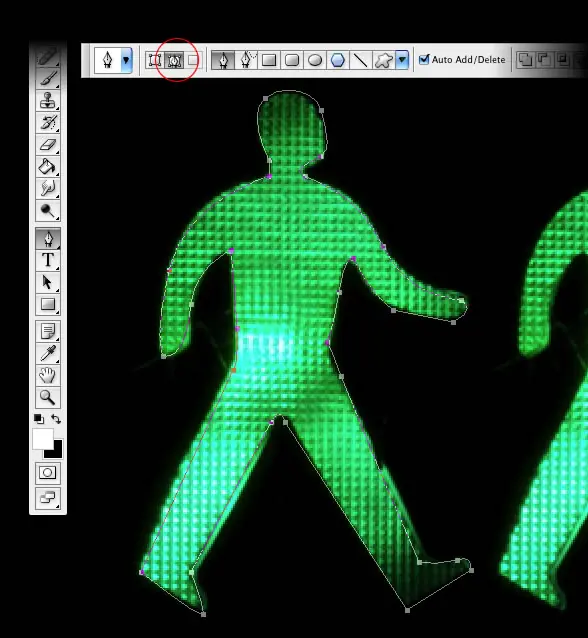This screenshot has width=588, height=638.
Task: Select the Freeform Pen tool option
Action: pos(247,60)
